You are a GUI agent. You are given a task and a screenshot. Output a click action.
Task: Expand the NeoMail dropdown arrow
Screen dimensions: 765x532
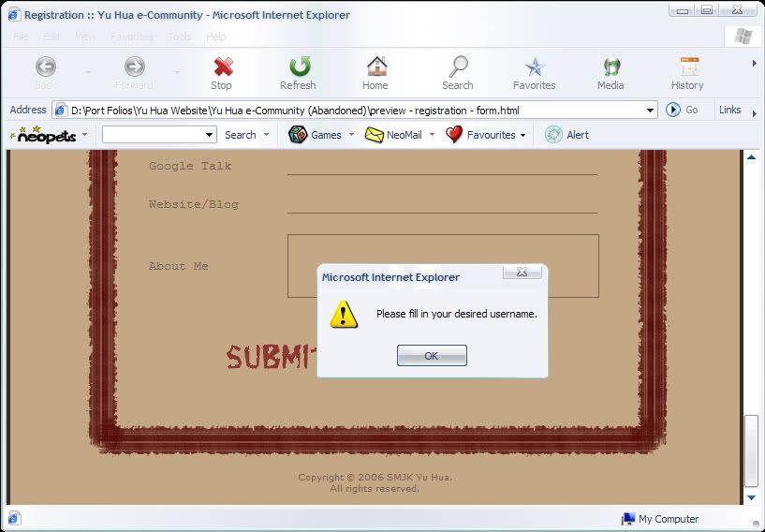432,135
